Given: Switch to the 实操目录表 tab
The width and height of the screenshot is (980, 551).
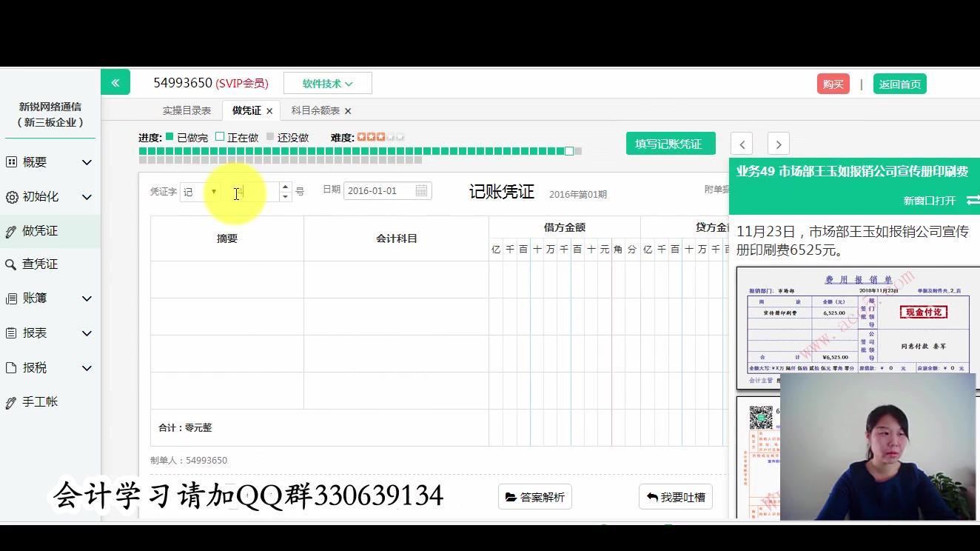Looking at the screenshot, I should (186, 109).
